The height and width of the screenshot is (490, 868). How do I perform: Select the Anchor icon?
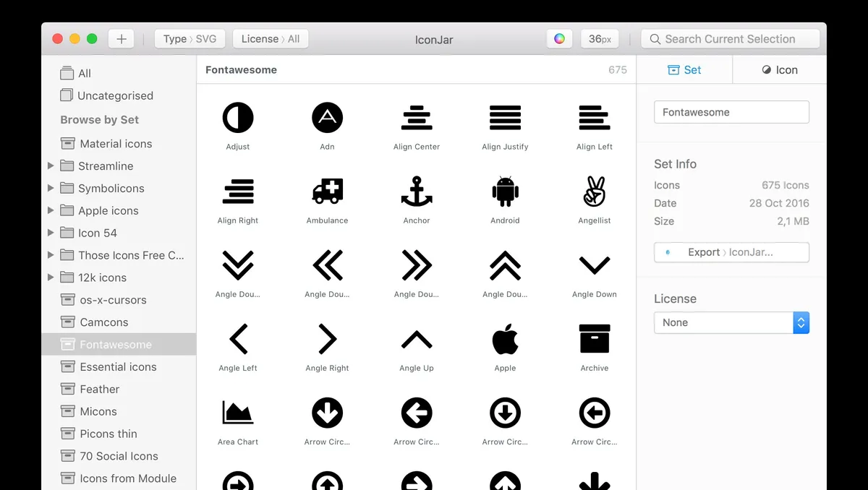pyautogui.click(x=417, y=192)
